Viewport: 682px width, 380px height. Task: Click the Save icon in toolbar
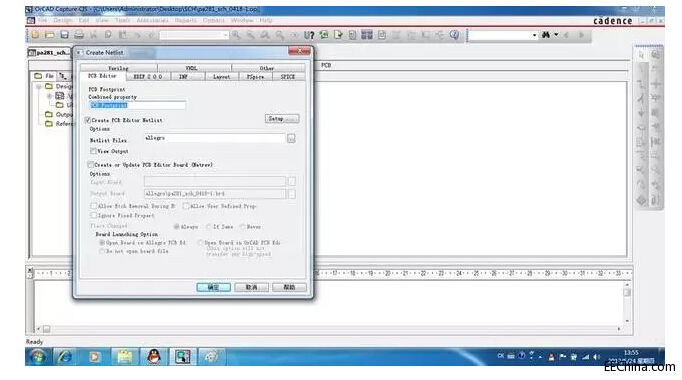(x=64, y=35)
